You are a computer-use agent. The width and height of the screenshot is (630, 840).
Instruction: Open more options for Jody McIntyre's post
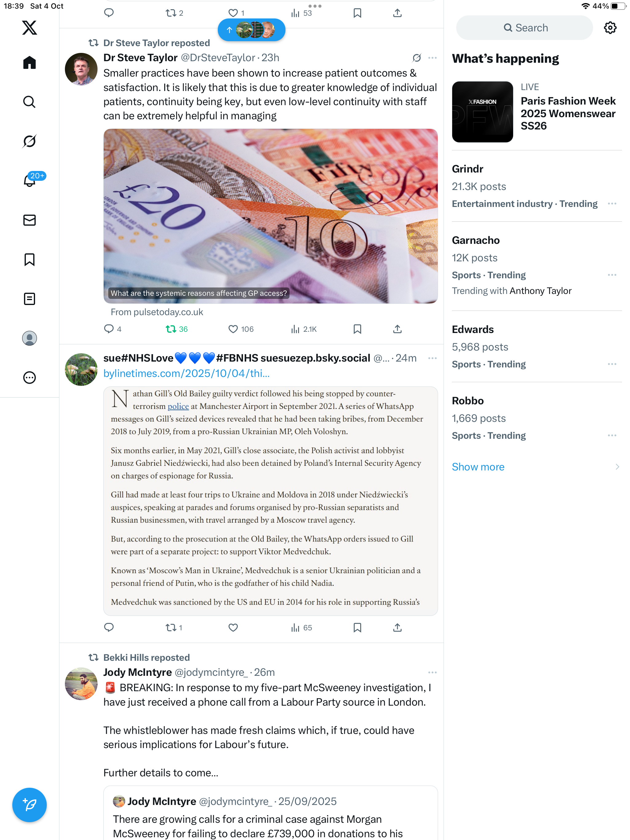click(432, 672)
